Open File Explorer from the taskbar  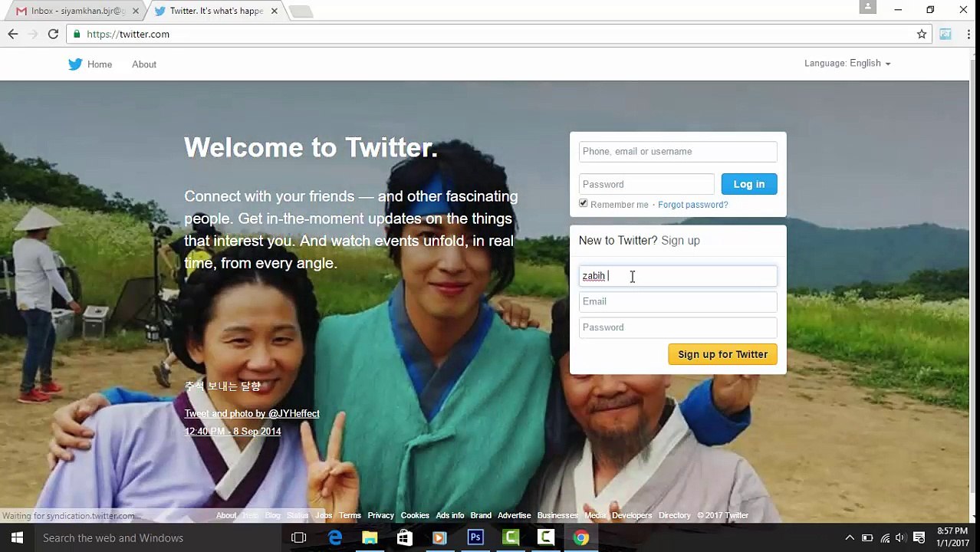[370, 537]
